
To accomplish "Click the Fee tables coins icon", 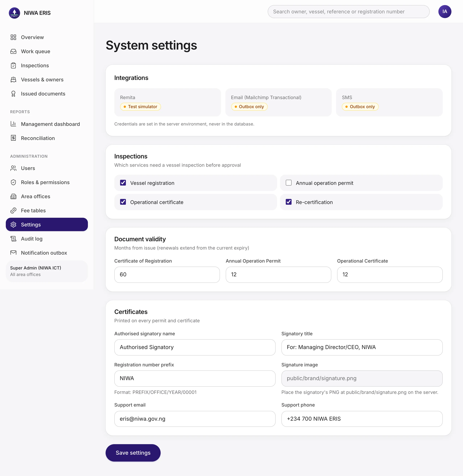I will click(13, 211).
